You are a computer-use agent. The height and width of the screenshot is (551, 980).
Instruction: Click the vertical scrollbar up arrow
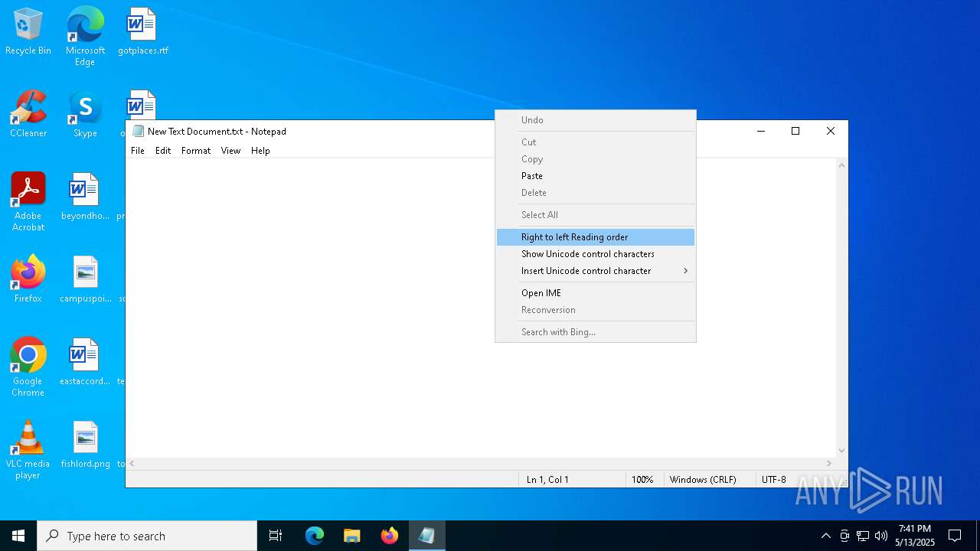pos(841,165)
